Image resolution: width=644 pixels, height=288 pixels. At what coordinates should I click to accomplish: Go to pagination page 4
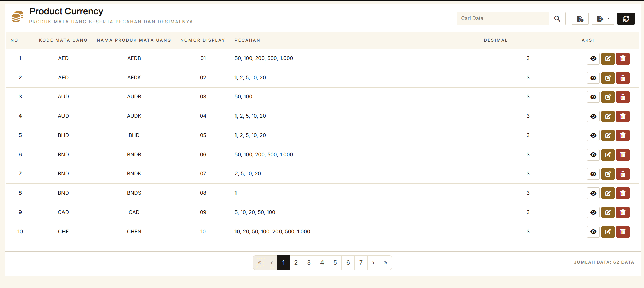pos(322,263)
